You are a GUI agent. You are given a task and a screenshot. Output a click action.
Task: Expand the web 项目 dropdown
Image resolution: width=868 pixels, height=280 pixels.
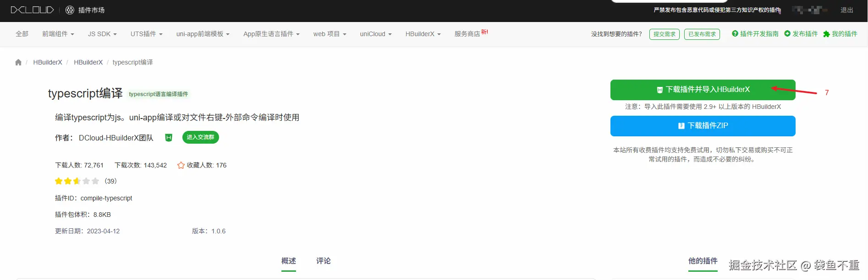(330, 34)
